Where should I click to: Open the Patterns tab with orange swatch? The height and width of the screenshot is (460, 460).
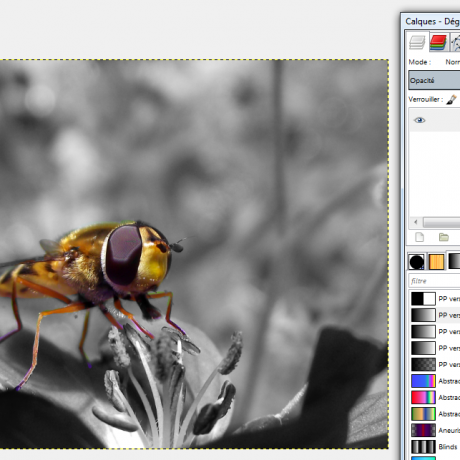coord(436,261)
